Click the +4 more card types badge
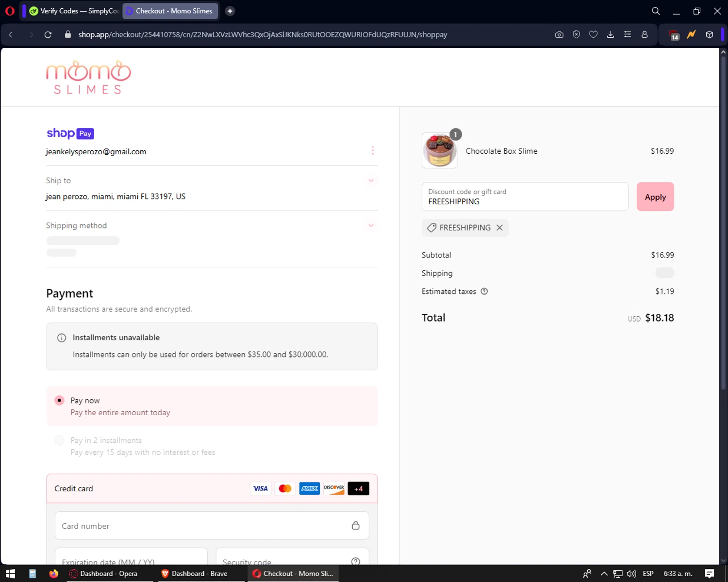Screen dimensions: 728x582 [x=359, y=488]
